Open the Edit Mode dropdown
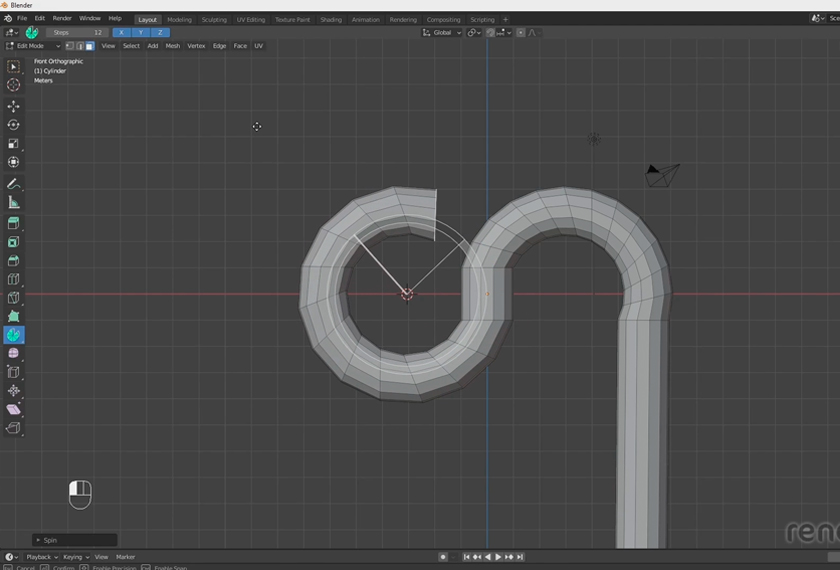Screen dimensions: 840x570 [34, 46]
